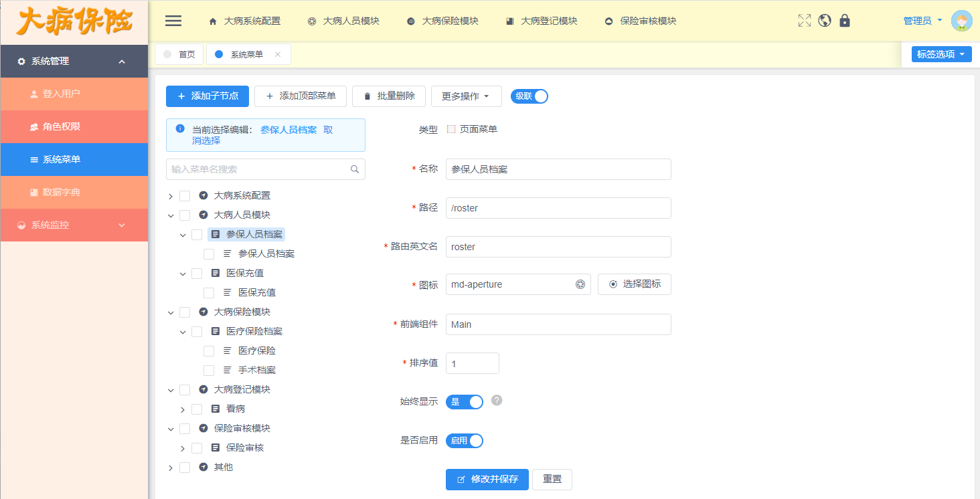
Task: Expand the 其他 tree node
Action: [x=170, y=467]
